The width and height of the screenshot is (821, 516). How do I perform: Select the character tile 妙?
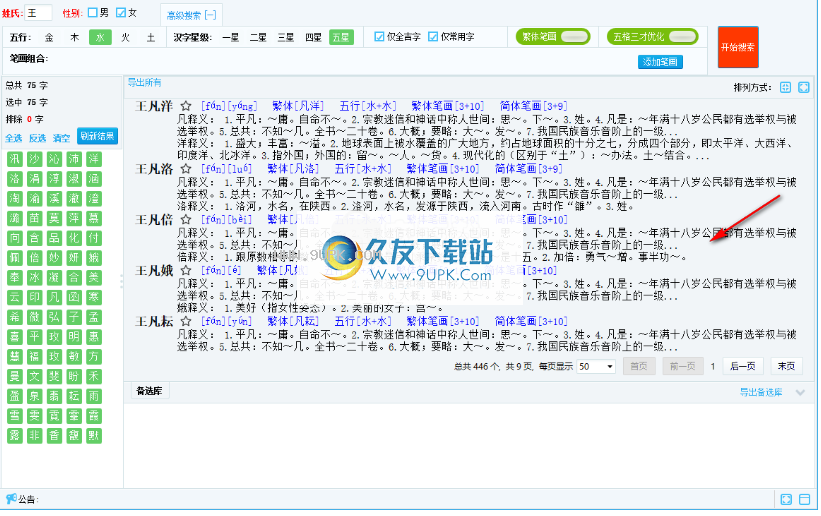(x=54, y=258)
